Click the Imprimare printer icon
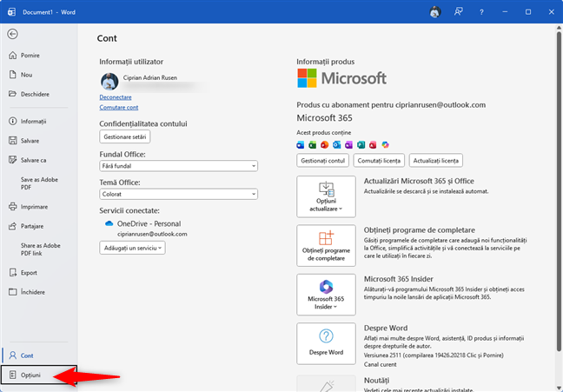This screenshot has height=392, width=563. click(12, 207)
